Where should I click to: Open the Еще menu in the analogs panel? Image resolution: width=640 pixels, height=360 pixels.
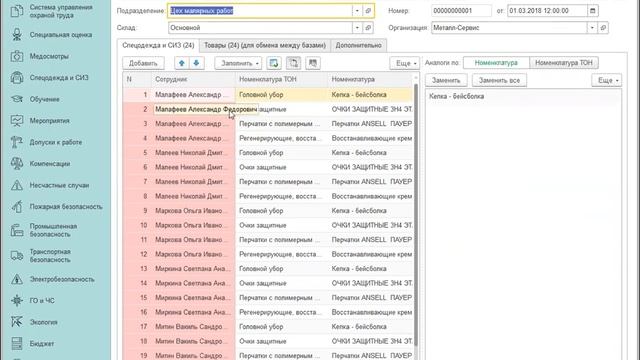click(x=607, y=80)
